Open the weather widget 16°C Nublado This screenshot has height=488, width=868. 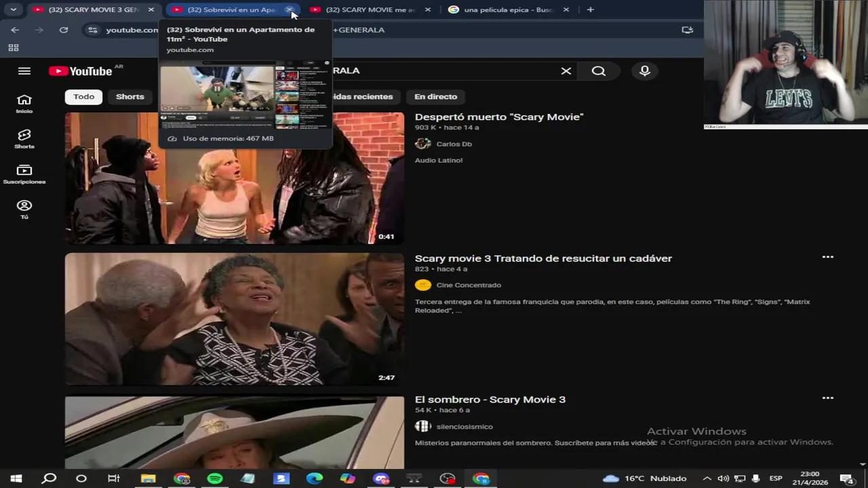tap(645, 479)
